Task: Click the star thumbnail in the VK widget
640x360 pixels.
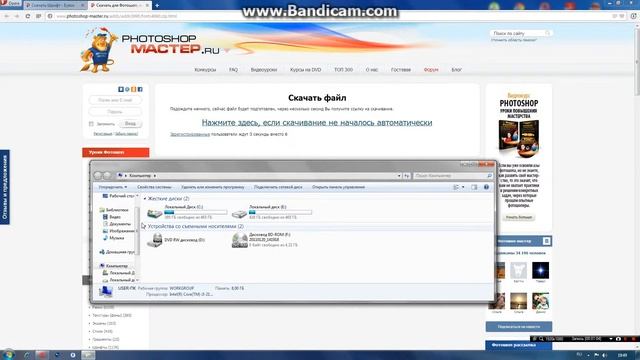Action: (x=540, y=270)
